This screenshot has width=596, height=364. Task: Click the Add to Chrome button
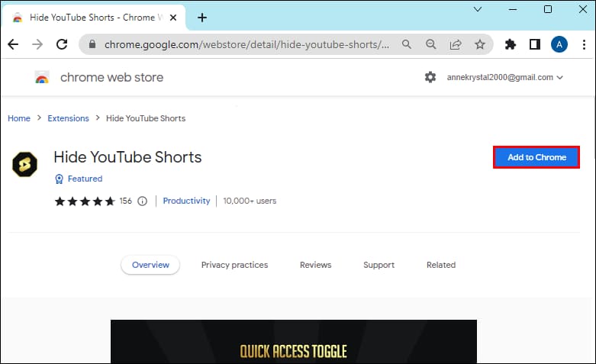(x=536, y=157)
